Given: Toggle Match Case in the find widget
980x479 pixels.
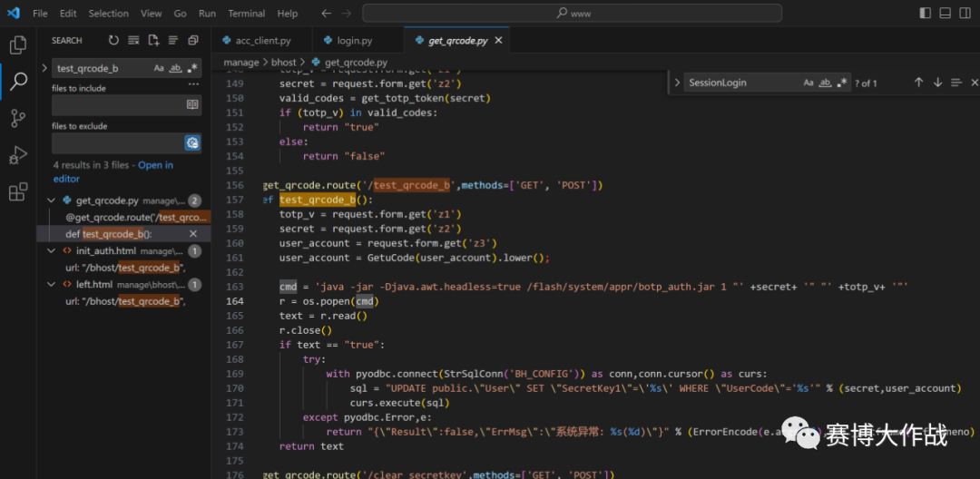Looking at the screenshot, I should (x=808, y=83).
